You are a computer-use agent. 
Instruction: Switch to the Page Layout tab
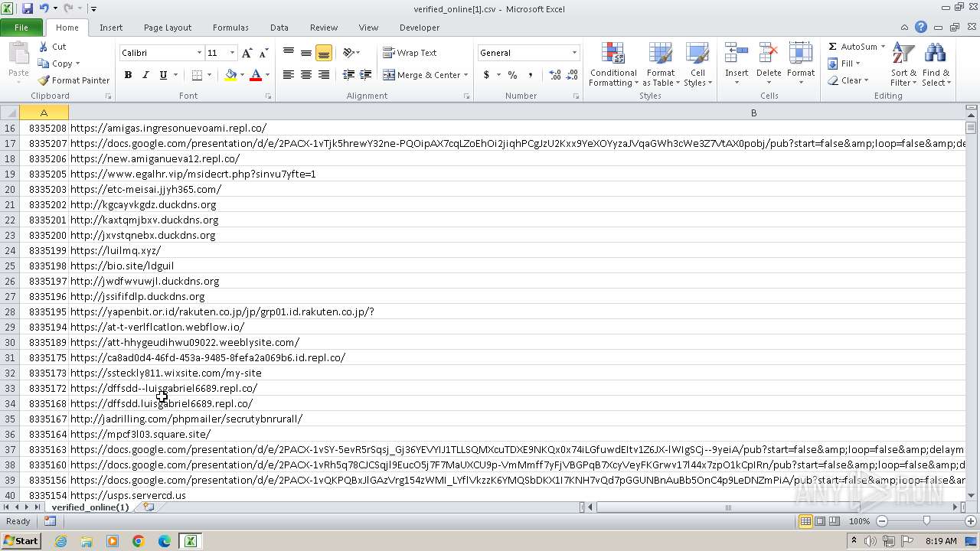point(168,28)
